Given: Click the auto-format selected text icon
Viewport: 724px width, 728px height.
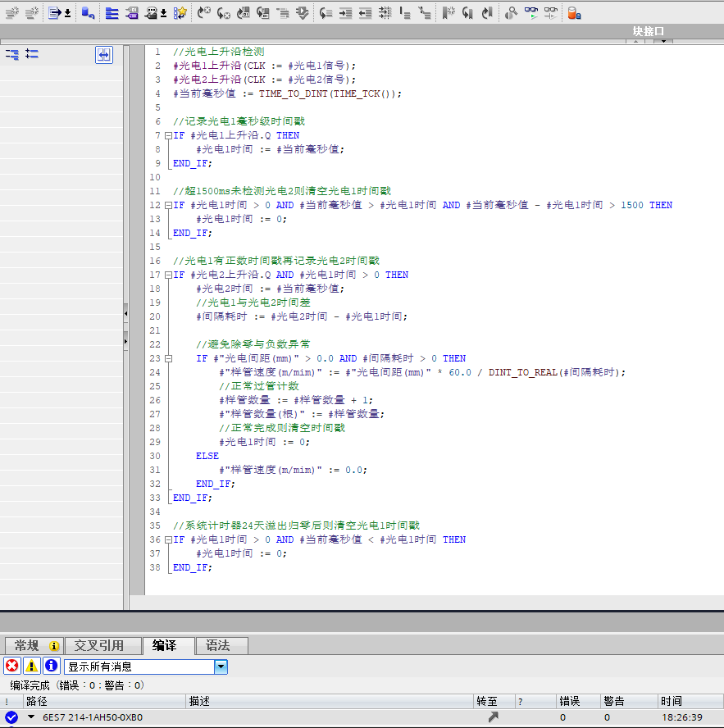Looking at the screenshot, I should click(x=385, y=13).
